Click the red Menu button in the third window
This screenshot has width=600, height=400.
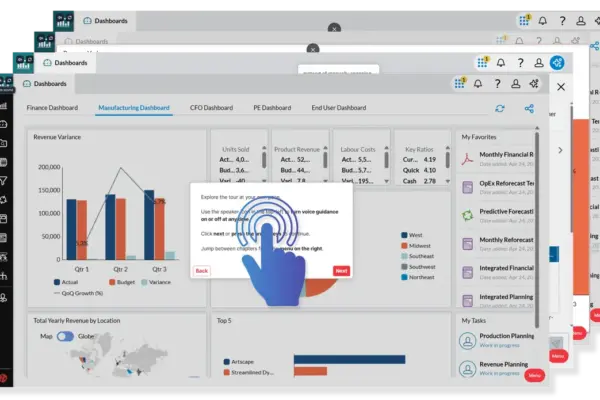[558, 356]
